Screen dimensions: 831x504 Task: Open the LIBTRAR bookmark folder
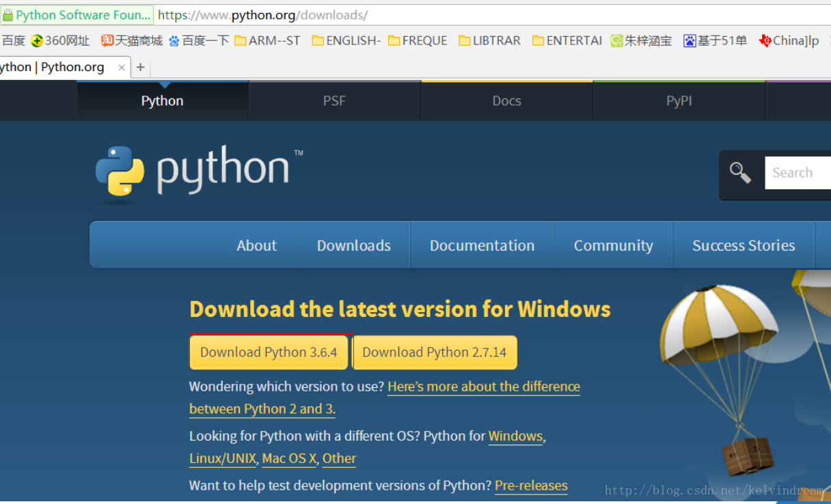490,41
